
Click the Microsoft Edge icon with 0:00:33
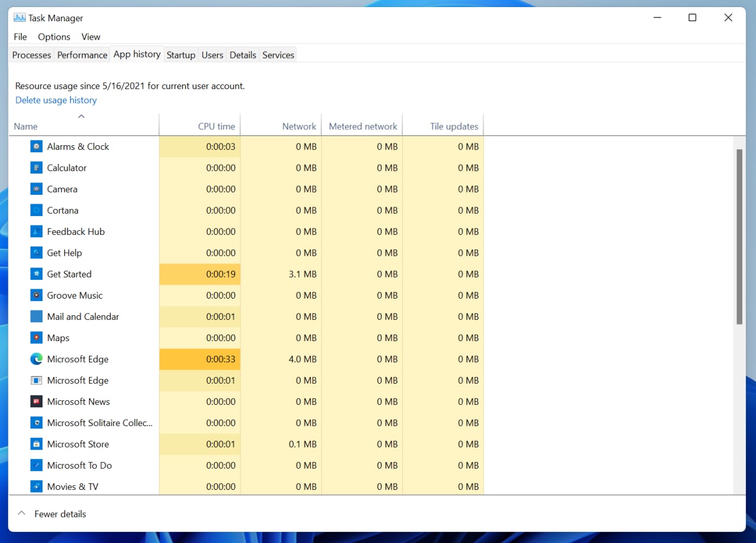tap(37, 359)
